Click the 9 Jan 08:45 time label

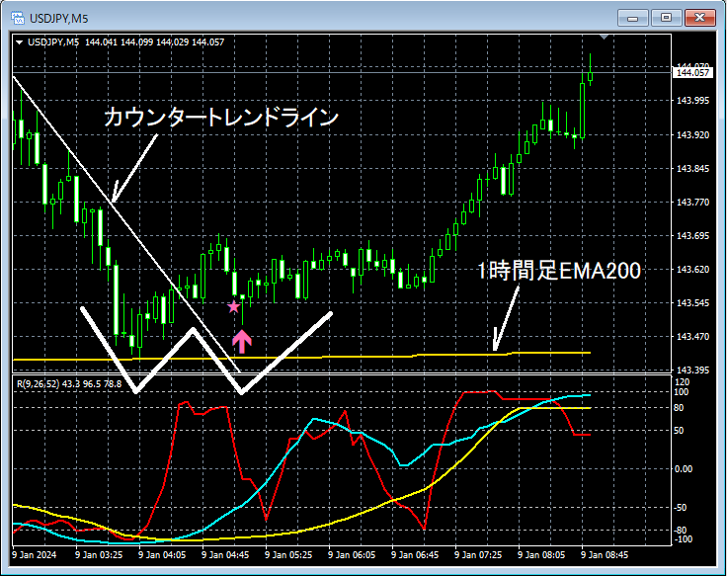point(604,554)
